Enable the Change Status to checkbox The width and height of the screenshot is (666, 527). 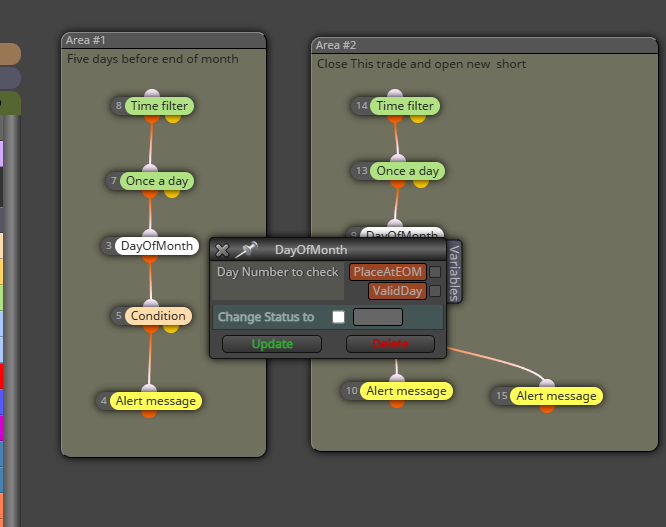pyautogui.click(x=339, y=317)
